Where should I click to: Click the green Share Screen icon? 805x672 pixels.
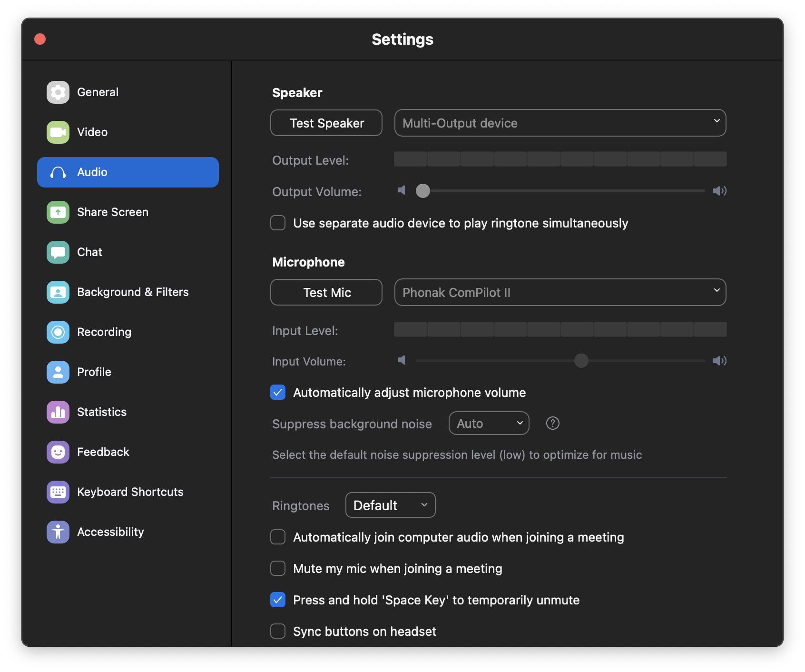click(58, 212)
